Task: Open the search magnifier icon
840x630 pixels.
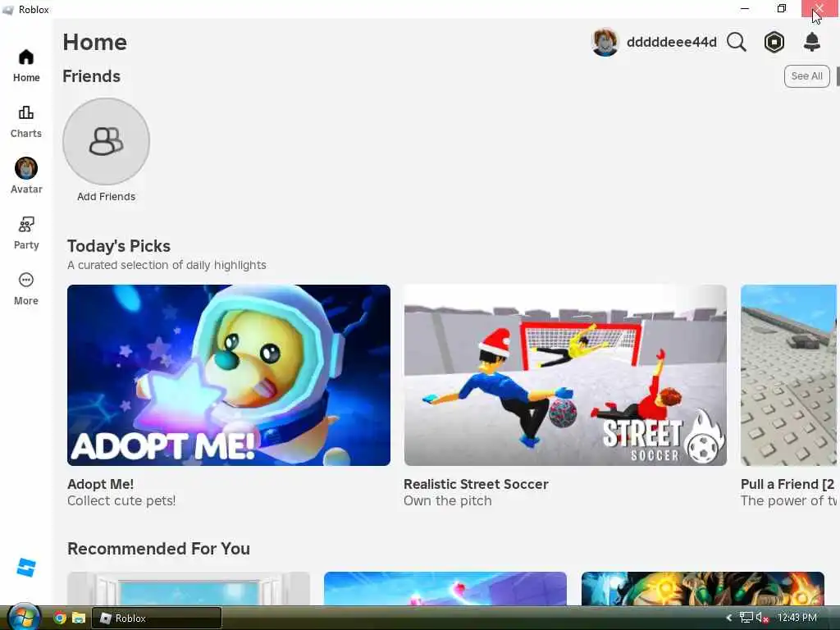Action: click(x=737, y=42)
